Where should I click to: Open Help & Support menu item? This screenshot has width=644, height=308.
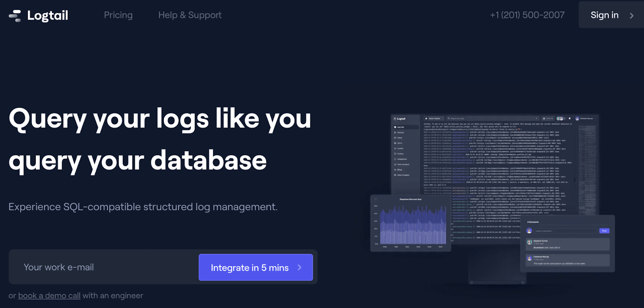pos(190,15)
